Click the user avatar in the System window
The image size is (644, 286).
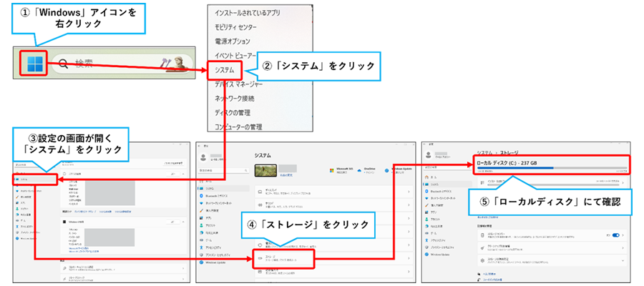point(203,157)
